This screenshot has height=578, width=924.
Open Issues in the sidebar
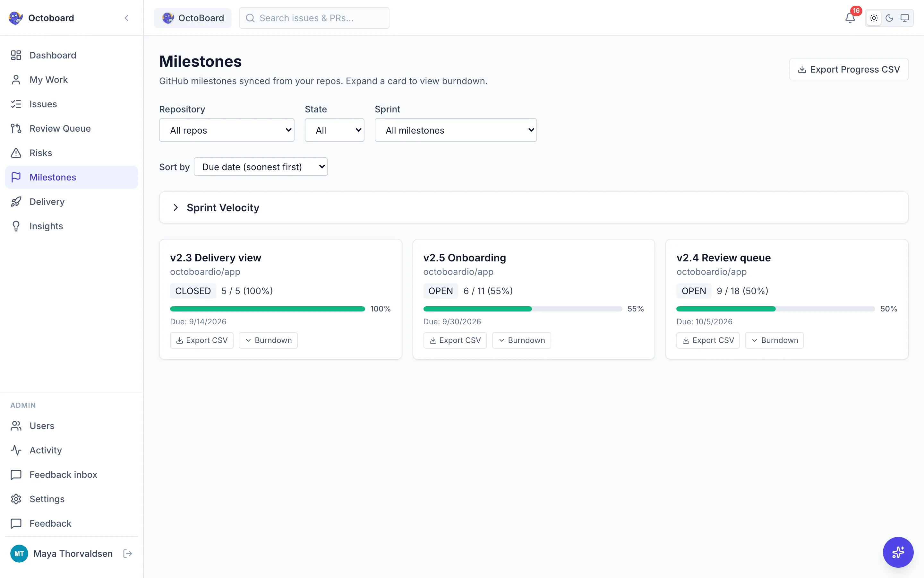click(72, 104)
